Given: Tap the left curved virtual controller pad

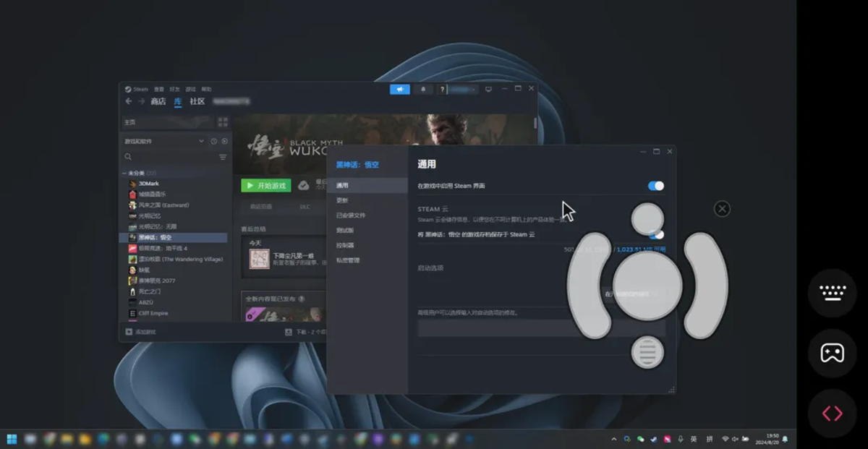Looking at the screenshot, I should click(590, 286).
